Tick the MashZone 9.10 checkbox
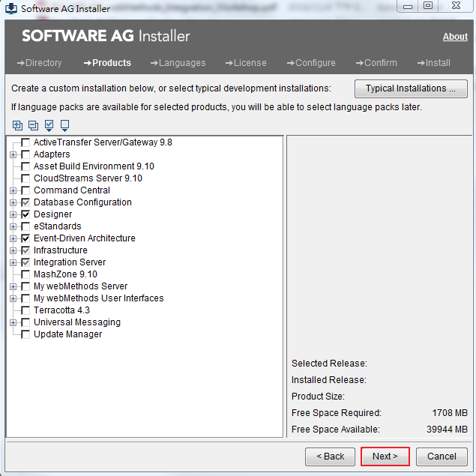This screenshot has height=476, width=476. tap(25, 274)
